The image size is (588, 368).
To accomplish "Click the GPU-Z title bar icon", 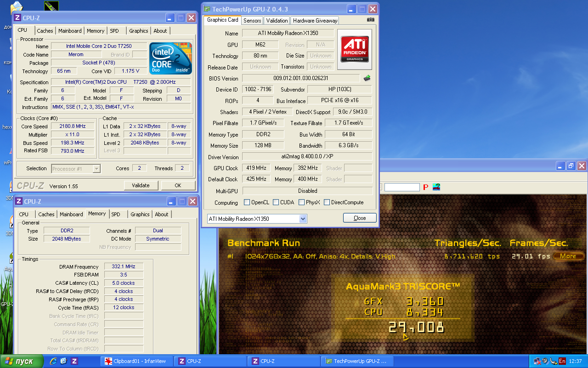I will click(x=207, y=9).
